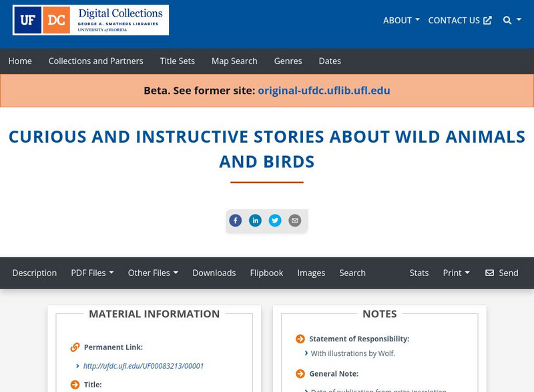Viewport: 534px width, 392px height.
Task: Expand the Print options dropdown
Action: [x=457, y=273]
